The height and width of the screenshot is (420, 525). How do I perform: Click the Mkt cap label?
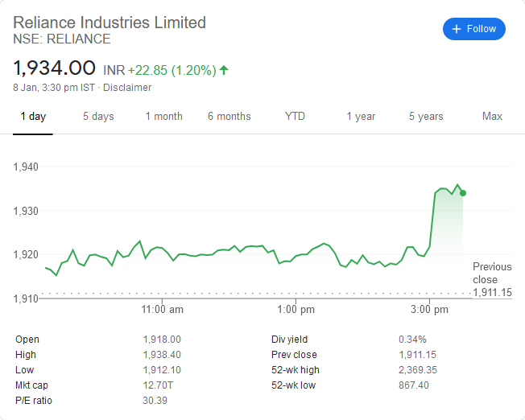point(32,385)
